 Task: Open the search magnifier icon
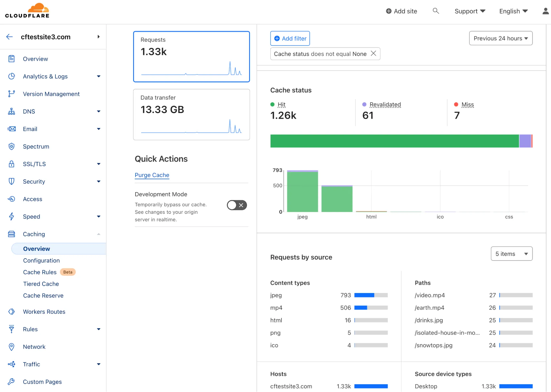436,11
